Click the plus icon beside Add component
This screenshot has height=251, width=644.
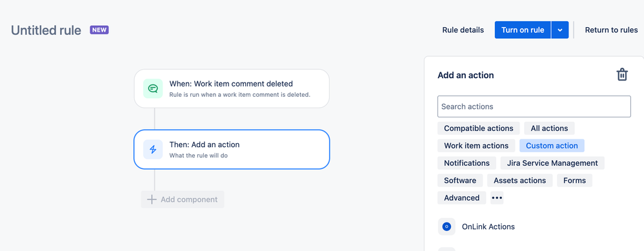coord(152,199)
